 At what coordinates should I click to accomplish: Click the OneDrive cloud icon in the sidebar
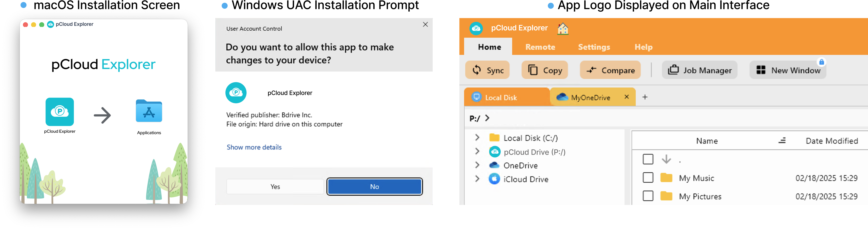[494, 165]
